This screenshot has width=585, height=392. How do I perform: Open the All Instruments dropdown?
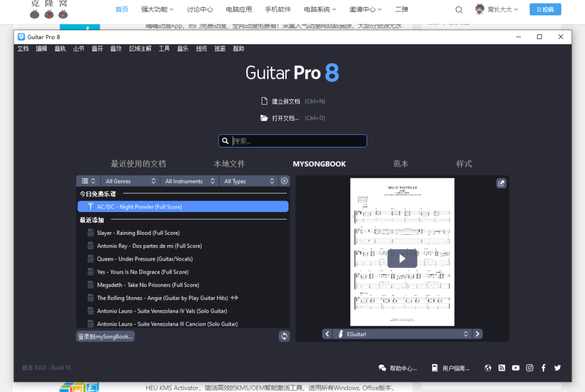point(190,181)
